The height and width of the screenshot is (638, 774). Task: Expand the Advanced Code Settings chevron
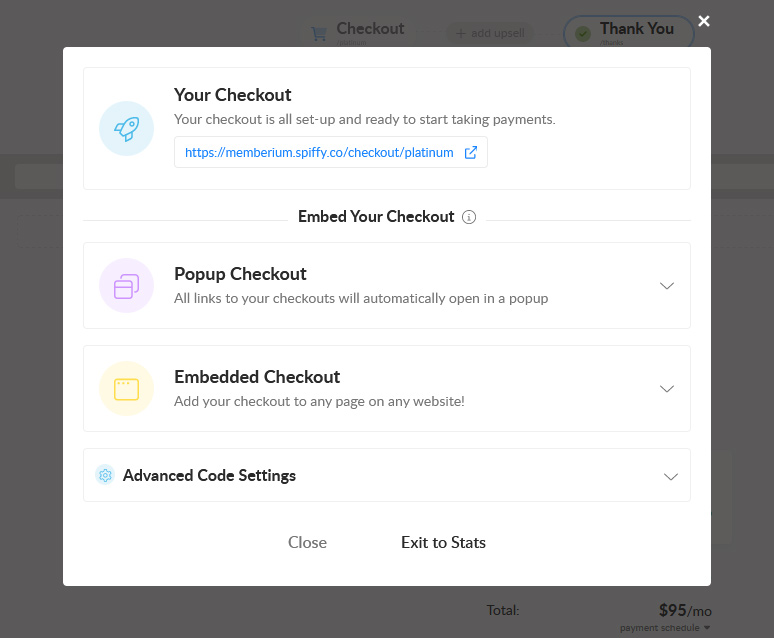tap(670, 477)
